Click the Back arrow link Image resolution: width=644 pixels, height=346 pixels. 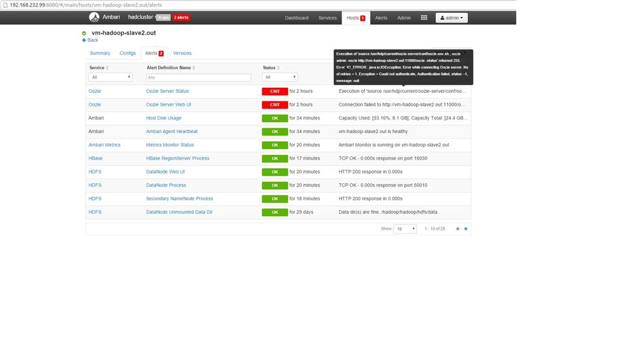(x=90, y=40)
